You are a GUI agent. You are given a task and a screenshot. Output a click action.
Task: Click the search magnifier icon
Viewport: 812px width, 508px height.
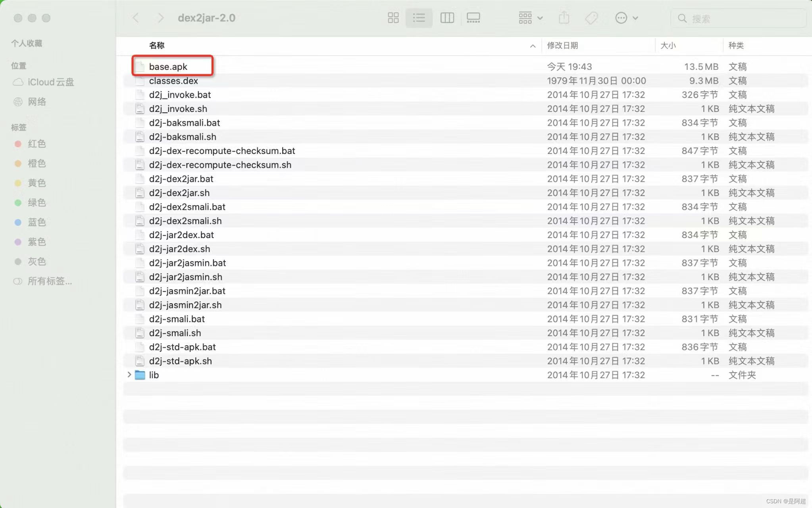coord(682,18)
